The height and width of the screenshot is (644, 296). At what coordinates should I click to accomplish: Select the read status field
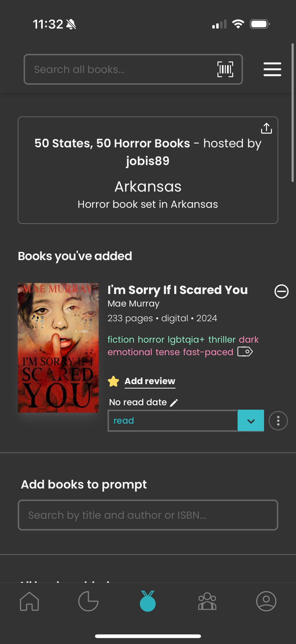[x=173, y=421]
